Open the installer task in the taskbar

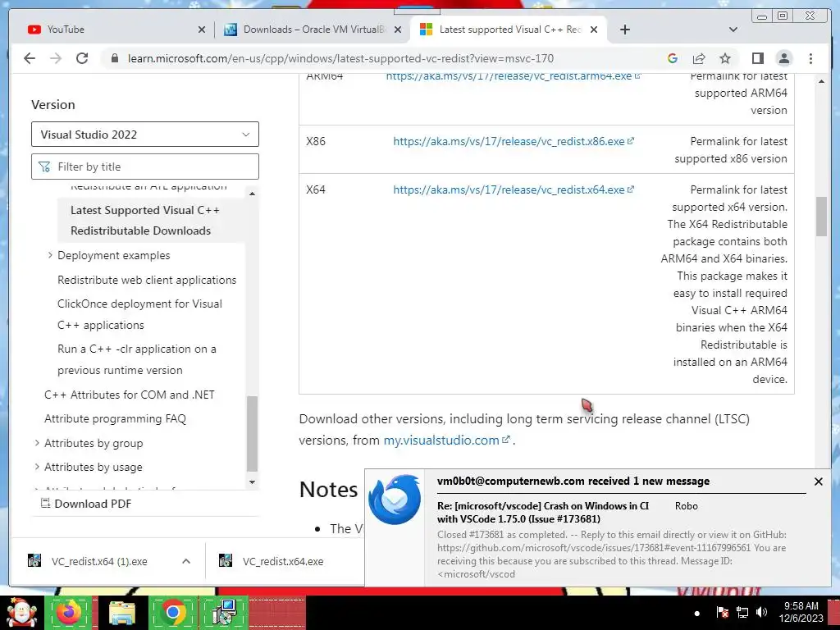[x=225, y=613]
